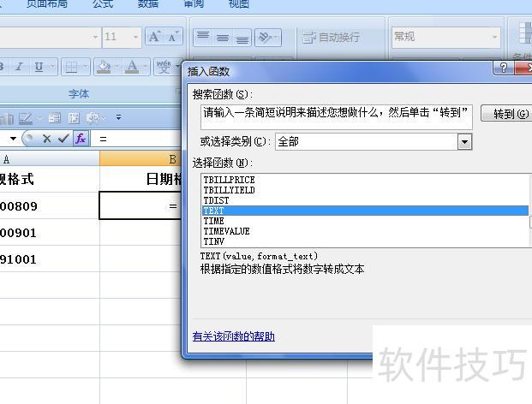Select TEXT in the function list

[x=366, y=211]
